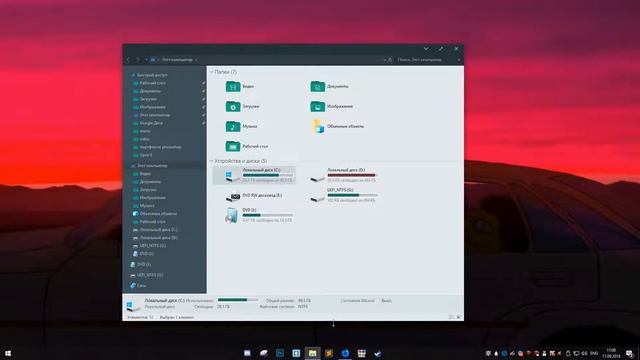
Task: Select Объемные объекты in the sidebar tree
Action: (x=155, y=213)
